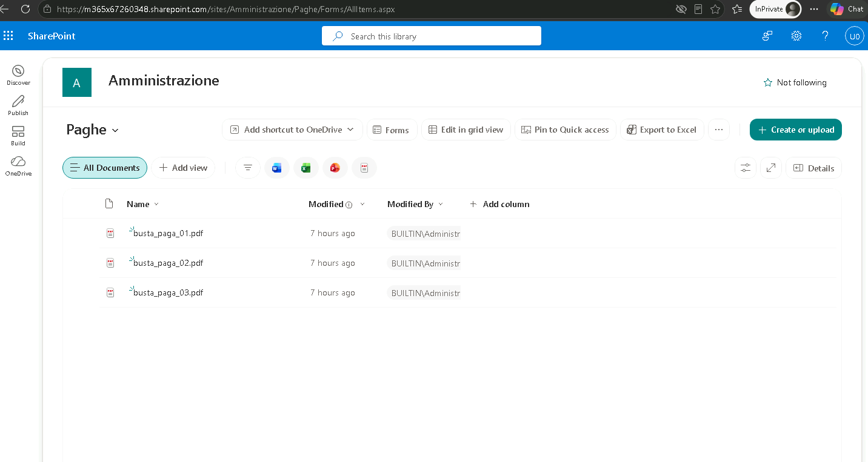Open the header people/share icon next to settings
Image resolution: width=868 pixels, height=462 pixels.
(767, 36)
